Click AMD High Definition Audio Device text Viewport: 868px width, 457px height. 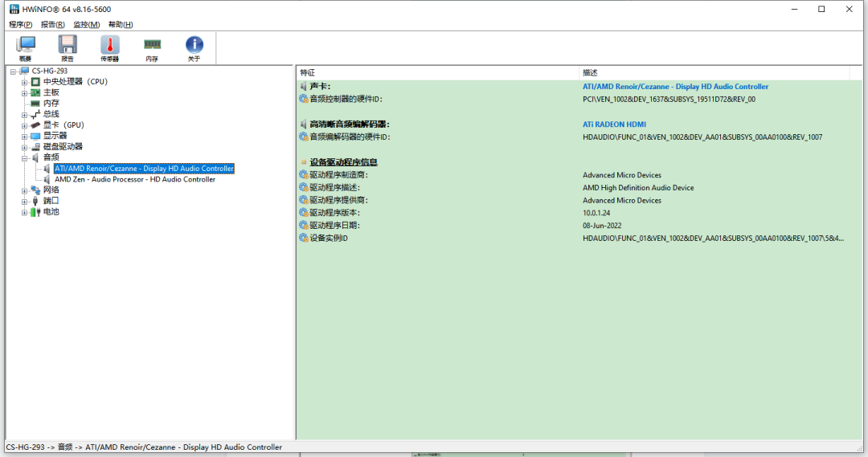(x=637, y=188)
